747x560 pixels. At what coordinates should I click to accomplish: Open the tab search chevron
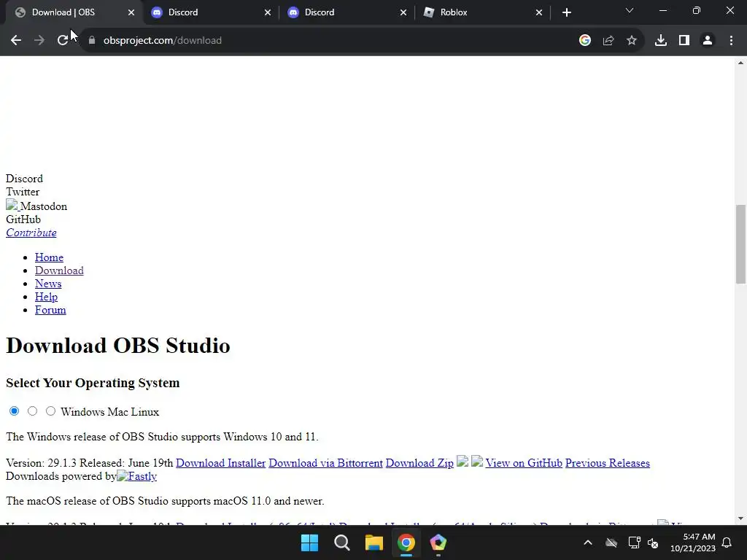click(x=630, y=10)
